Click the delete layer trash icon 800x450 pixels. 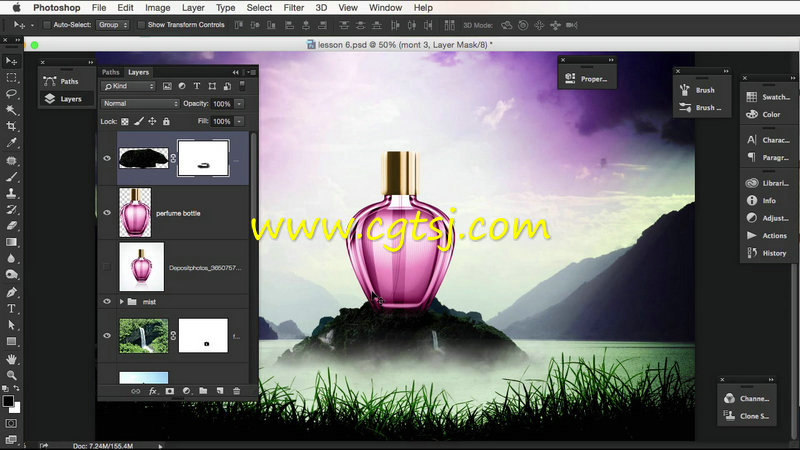(236, 391)
